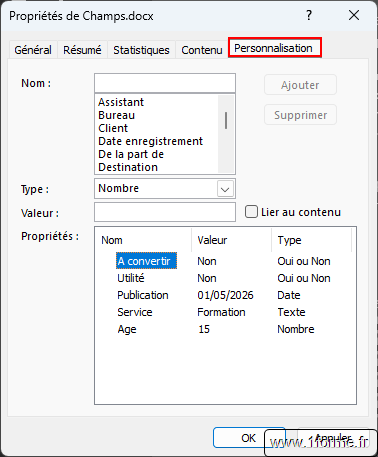
Task: Choose Client from the name list
Action: pyautogui.click(x=113, y=128)
